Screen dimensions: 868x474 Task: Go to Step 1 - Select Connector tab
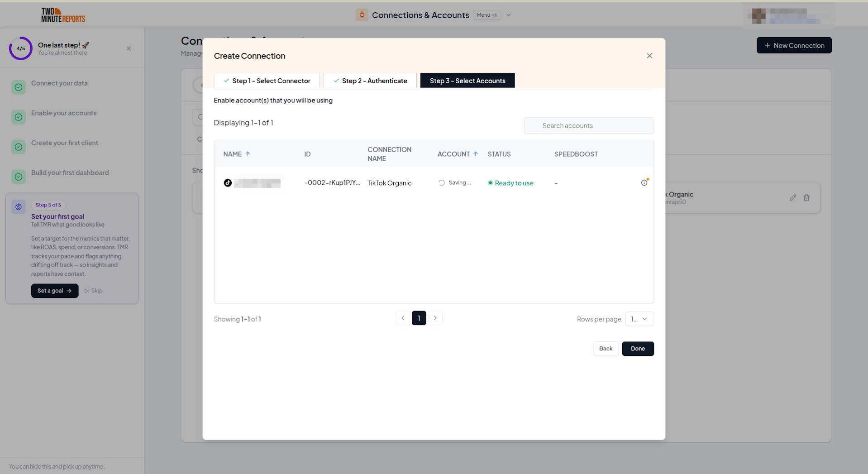(267, 81)
